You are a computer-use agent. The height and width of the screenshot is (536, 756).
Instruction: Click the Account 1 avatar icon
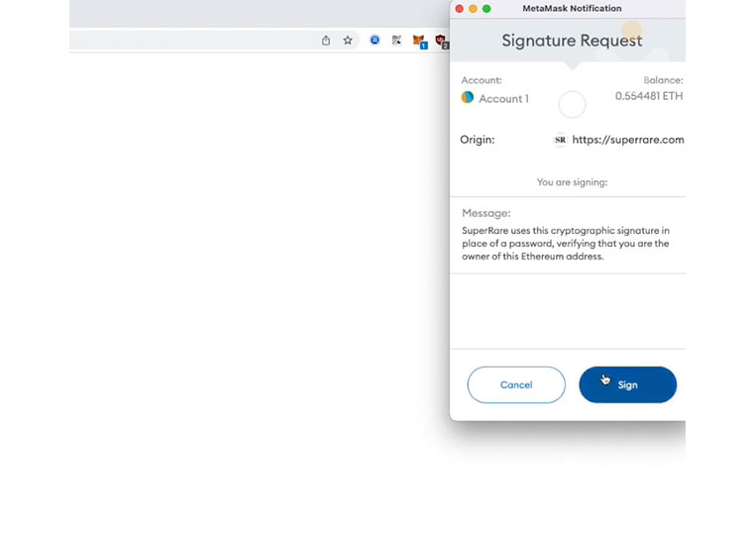click(468, 97)
